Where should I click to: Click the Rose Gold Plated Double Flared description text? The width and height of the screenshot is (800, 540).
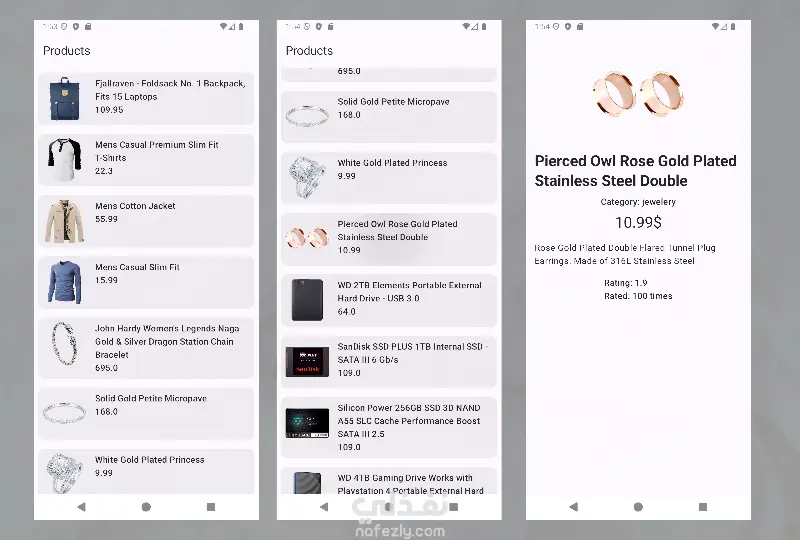pos(625,254)
